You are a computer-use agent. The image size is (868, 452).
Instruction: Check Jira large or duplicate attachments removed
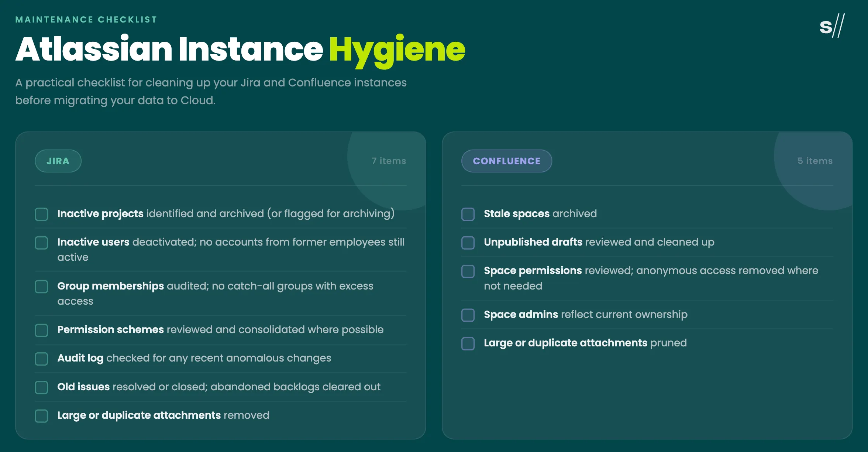(x=41, y=416)
